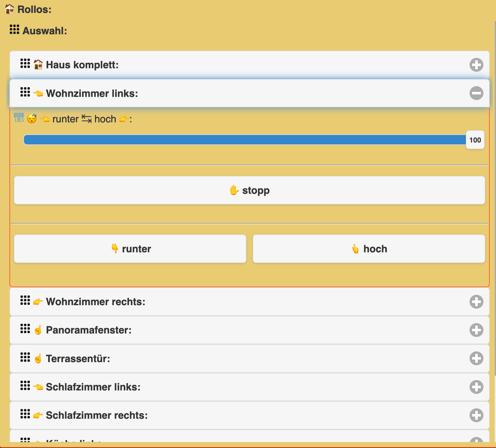Click the Wohnzimmer links header text
496x448 pixels.
92,93
